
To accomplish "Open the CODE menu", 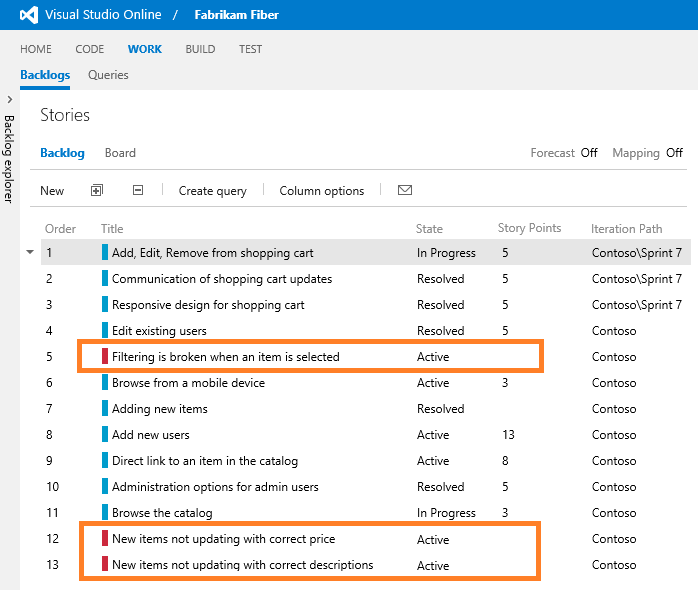I will point(89,49).
